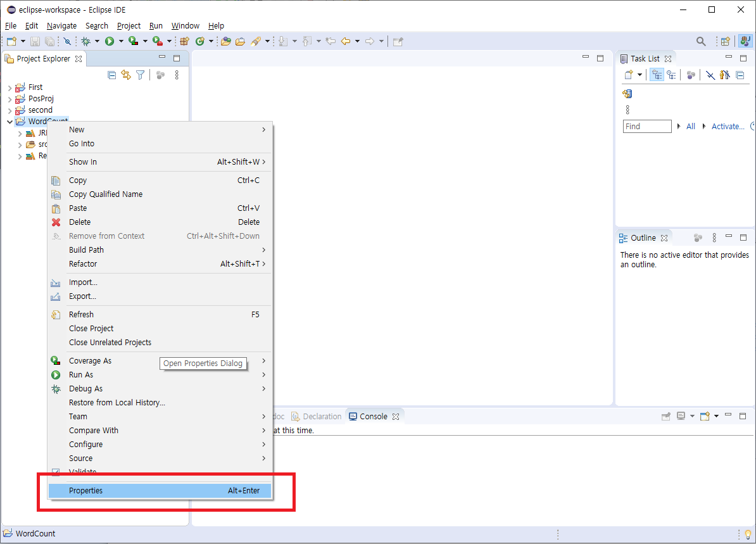Open the New submenu in context menu

click(x=160, y=130)
